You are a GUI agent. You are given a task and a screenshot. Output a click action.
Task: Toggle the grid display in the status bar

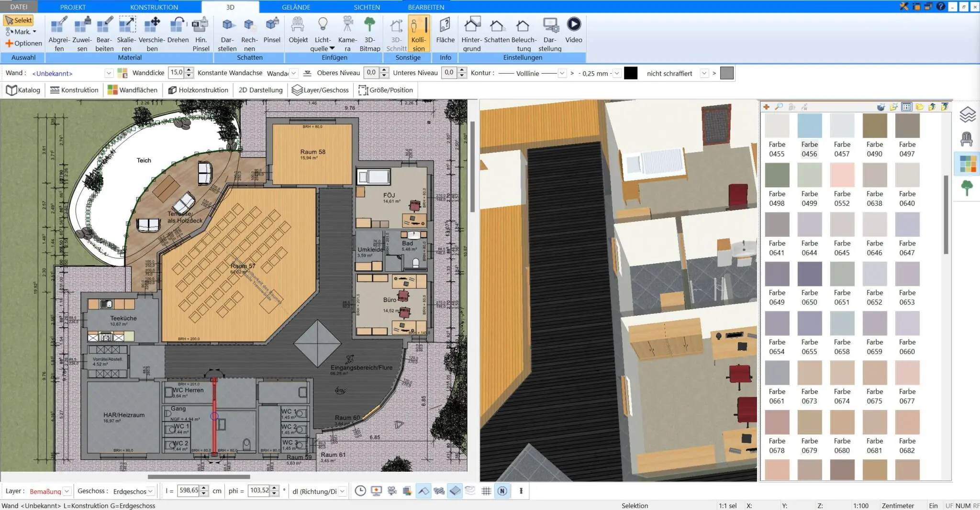coord(487,490)
